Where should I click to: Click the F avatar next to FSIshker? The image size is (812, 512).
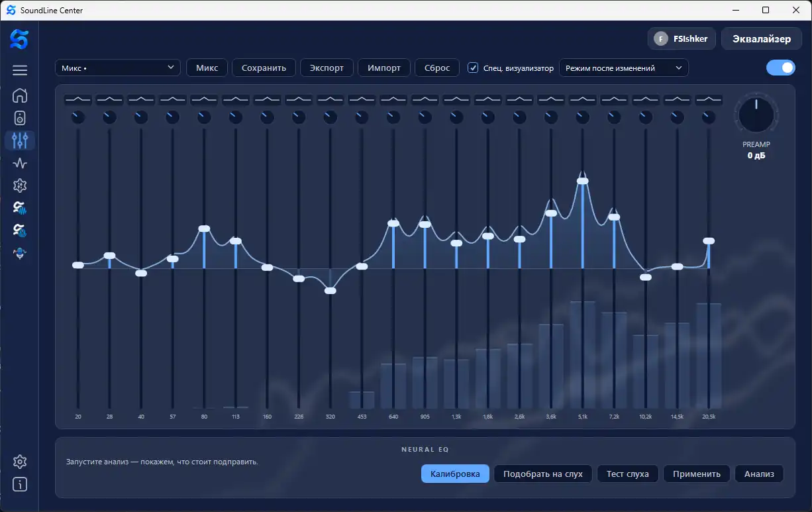click(660, 38)
